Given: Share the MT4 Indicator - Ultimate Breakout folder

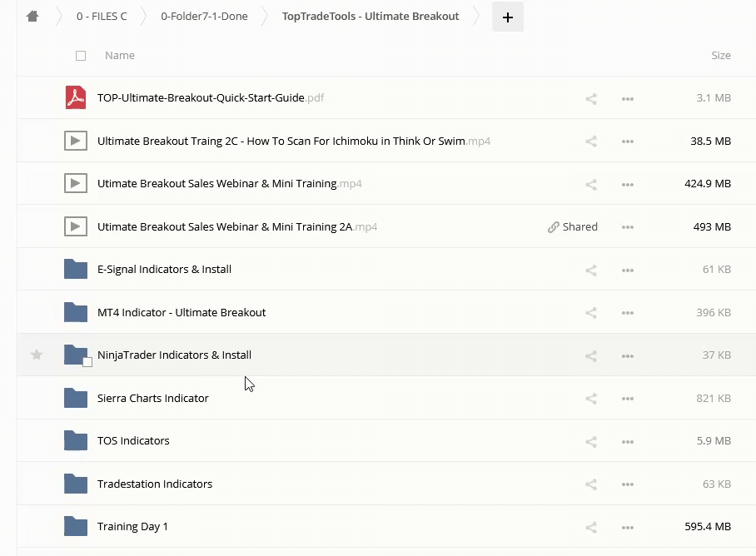Looking at the screenshot, I should click(x=591, y=313).
